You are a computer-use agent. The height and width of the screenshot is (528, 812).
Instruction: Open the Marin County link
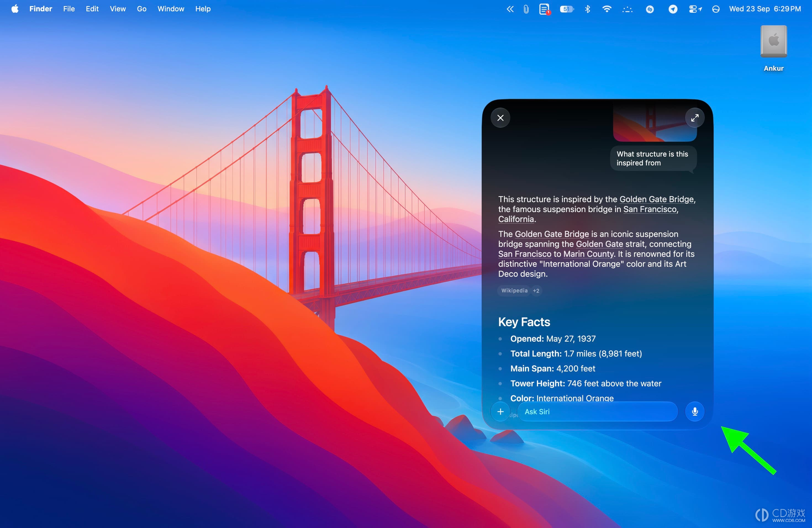click(x=589, y=254)
